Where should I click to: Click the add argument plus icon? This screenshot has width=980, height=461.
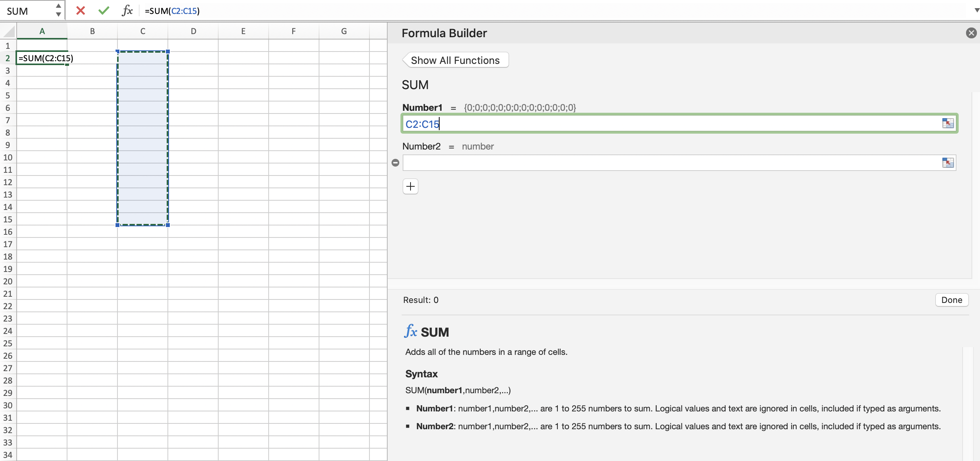[x=410, y=186]
